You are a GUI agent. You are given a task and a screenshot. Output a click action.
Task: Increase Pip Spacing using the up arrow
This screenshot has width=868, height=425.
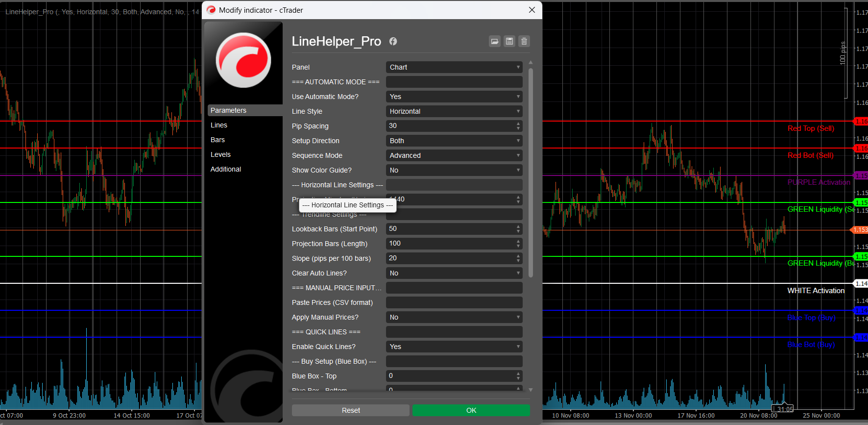coord(518,124)
